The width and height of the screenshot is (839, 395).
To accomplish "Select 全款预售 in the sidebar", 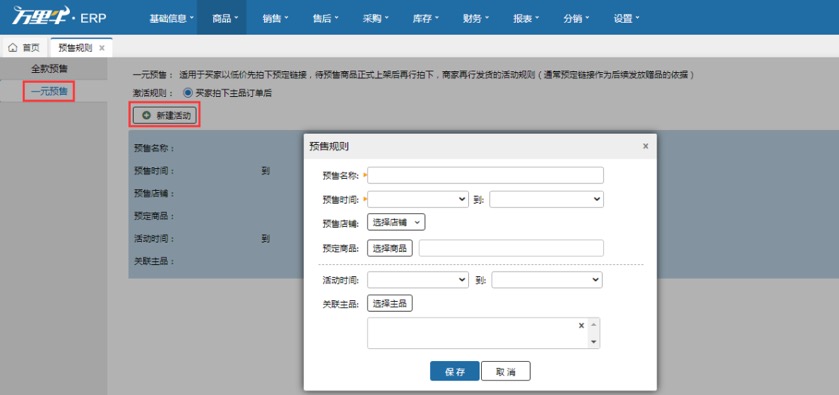I will [x=49, y=69].
